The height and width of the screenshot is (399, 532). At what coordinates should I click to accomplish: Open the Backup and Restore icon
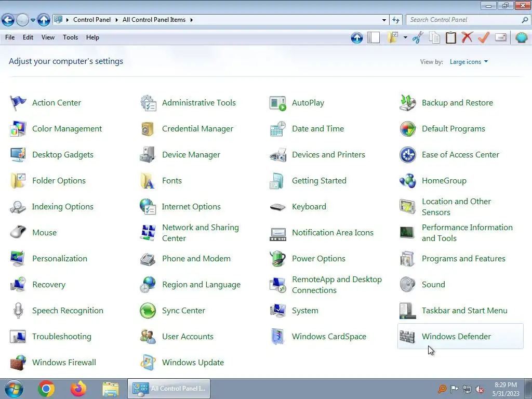tap(407, 103)
